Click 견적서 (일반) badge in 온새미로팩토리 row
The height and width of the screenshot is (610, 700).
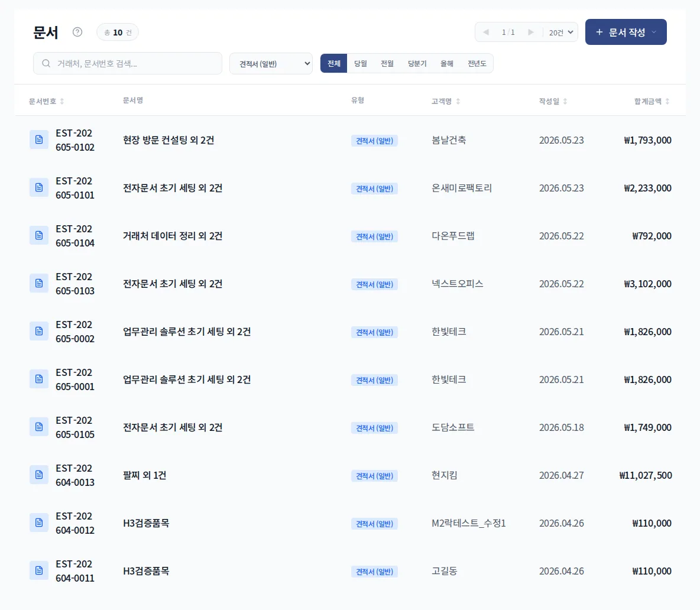coord(374,189)
